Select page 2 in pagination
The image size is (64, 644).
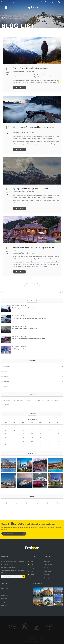click(32, 284)
